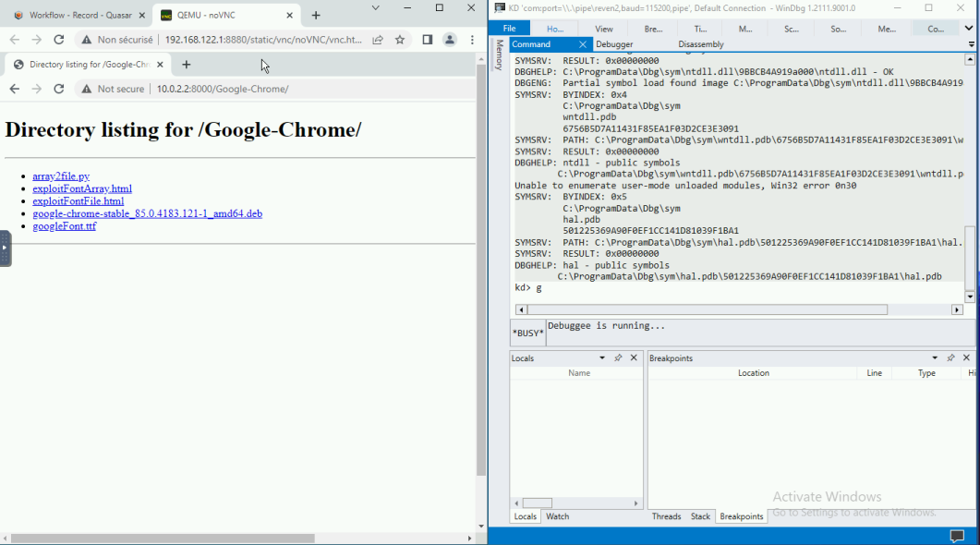Open the Chrome profile avatar
The image size is (980, 545).
(x=450, y=40)
